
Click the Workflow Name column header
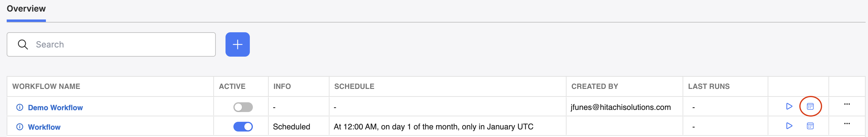click(x=46, y=86)
